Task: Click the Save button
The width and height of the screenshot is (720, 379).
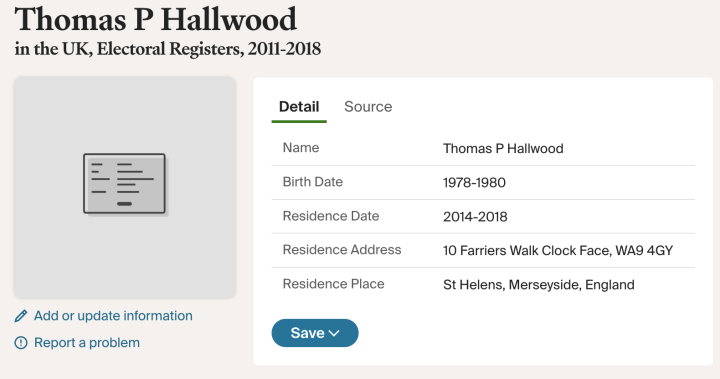Action: coord(315,333)
